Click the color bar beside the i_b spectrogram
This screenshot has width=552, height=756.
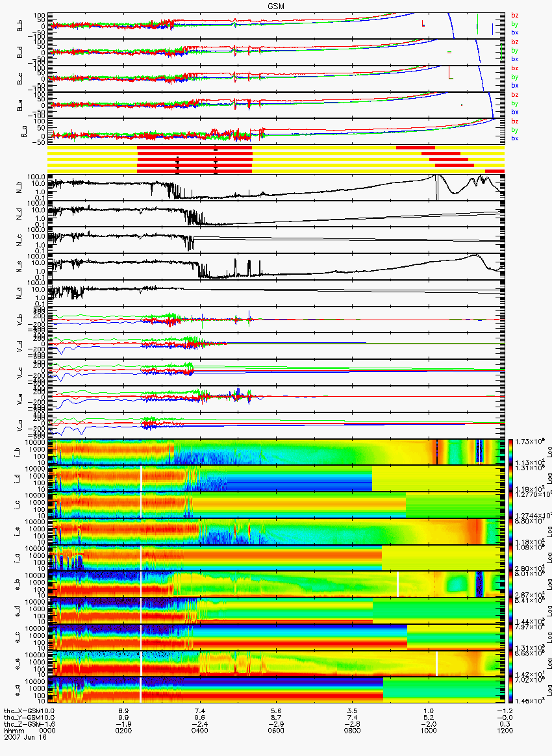[x=511, y=452]
